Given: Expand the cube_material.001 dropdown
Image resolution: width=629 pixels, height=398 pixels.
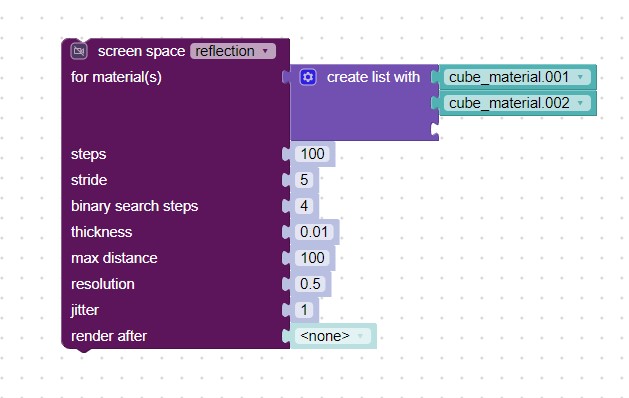Looking at the screenshot, I should (517, 77).
